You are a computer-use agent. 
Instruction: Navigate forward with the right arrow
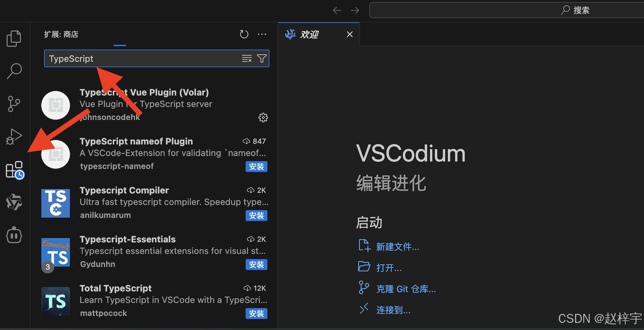[x=355, y=10]
